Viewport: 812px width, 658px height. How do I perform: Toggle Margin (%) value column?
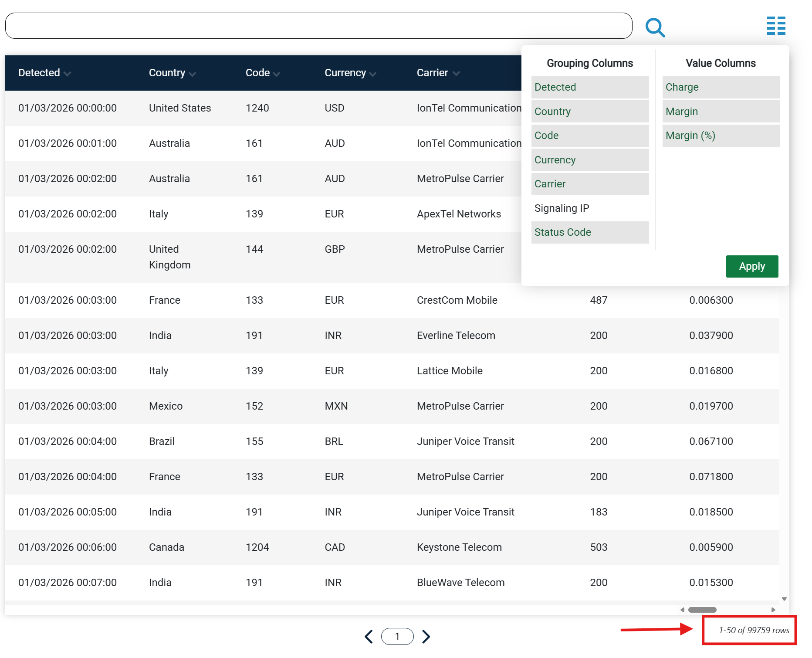pos(721,136)
